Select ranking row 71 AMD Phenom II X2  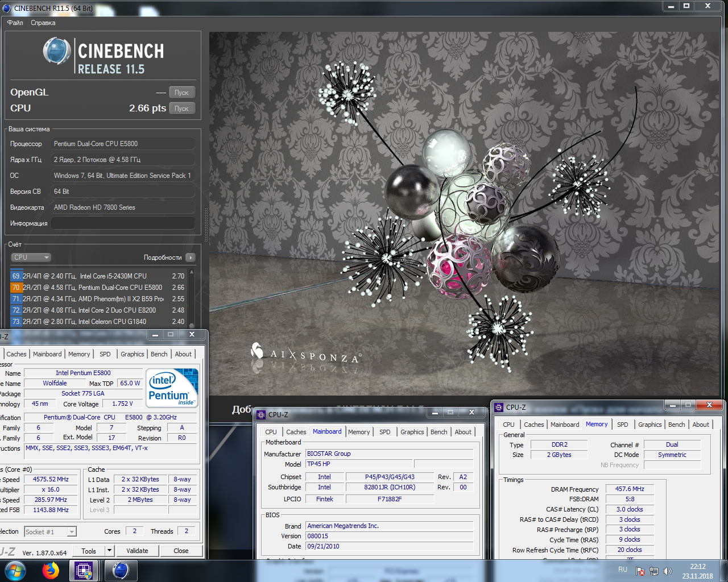98,299
